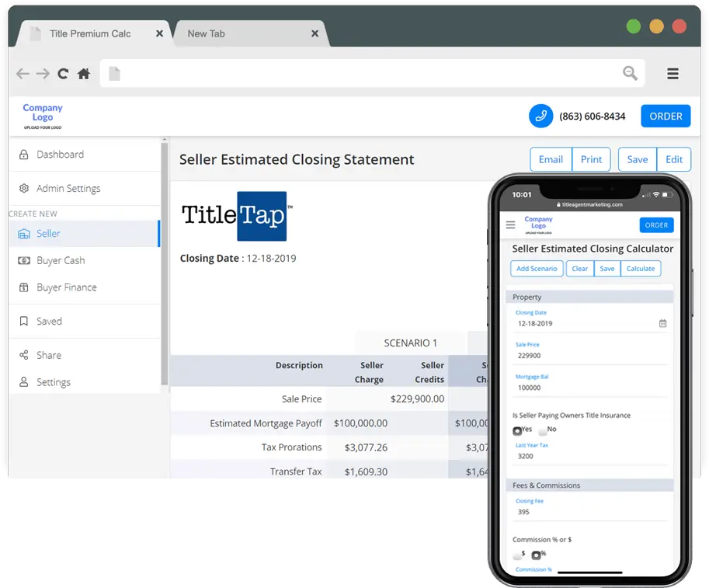
Task: Click the browser forward arrow
Action: [x=43, y=74]
